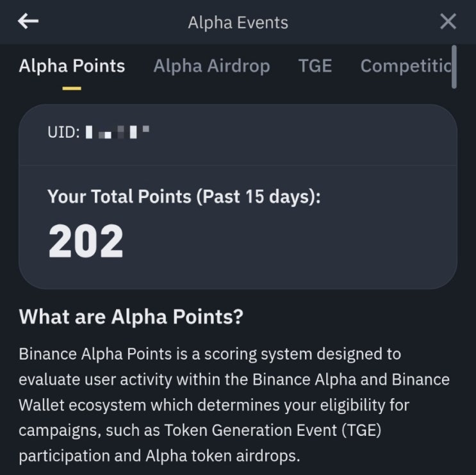Click the Alpha Events page title
The height and width of the screenshot is (475, 476).
(238, 22)
